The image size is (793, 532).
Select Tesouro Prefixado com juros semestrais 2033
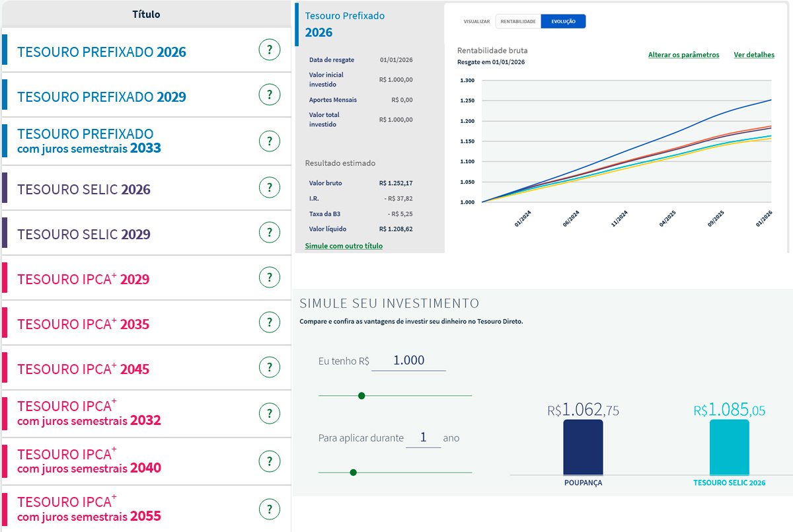point(89,141)
